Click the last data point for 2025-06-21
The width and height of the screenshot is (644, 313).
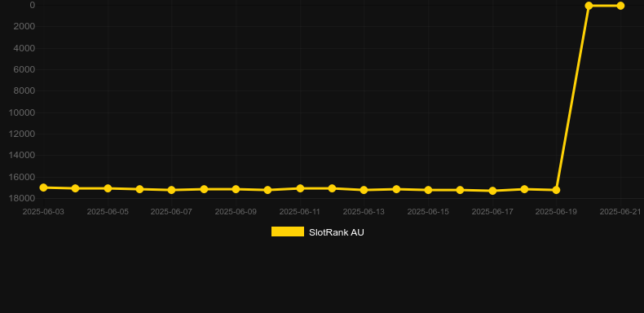[620, 6]
